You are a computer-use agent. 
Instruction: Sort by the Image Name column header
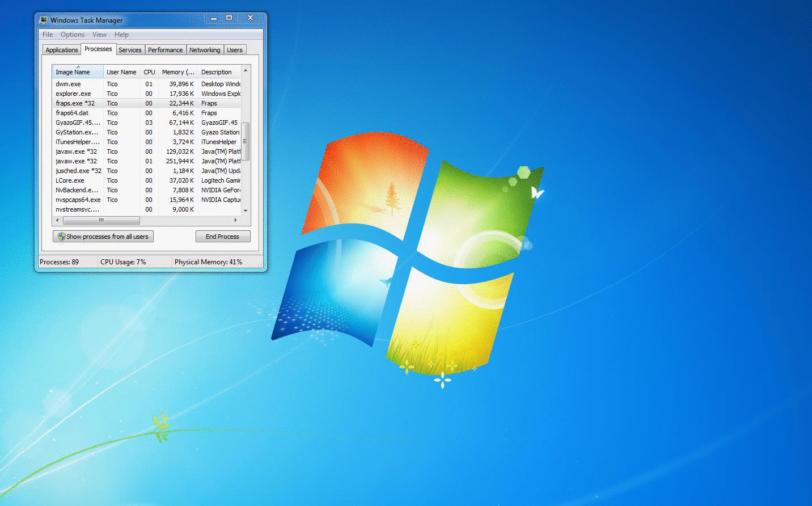78,72
